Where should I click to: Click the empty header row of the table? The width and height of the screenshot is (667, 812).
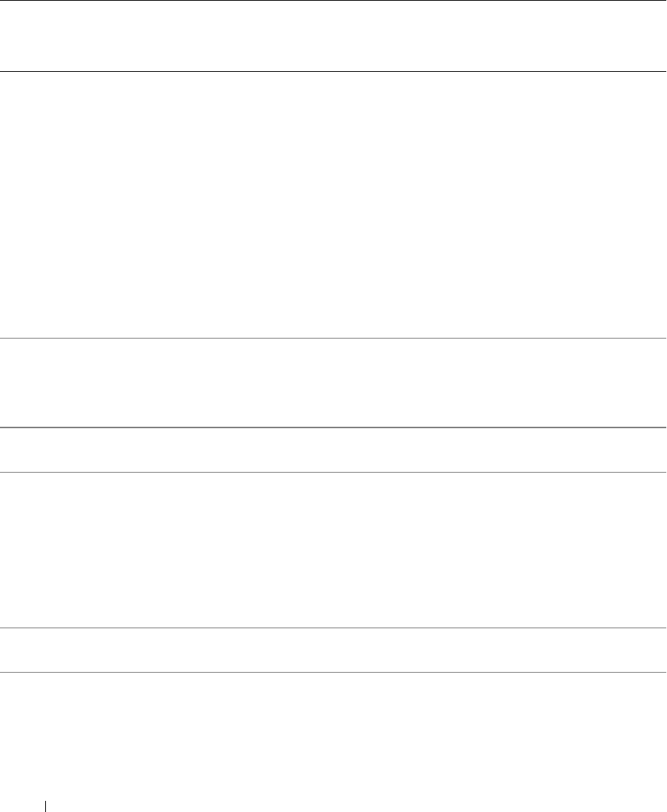333,36
